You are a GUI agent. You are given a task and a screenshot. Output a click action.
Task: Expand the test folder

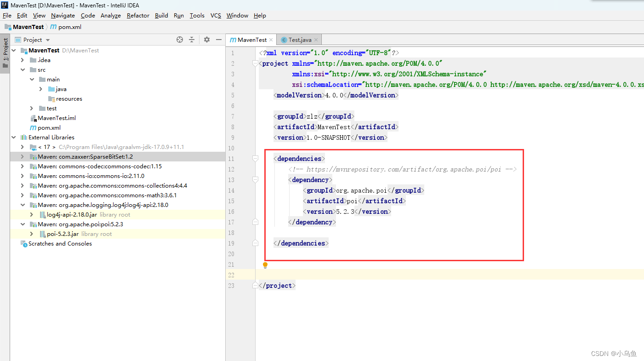pyautogui.click(x=32, y=109)
